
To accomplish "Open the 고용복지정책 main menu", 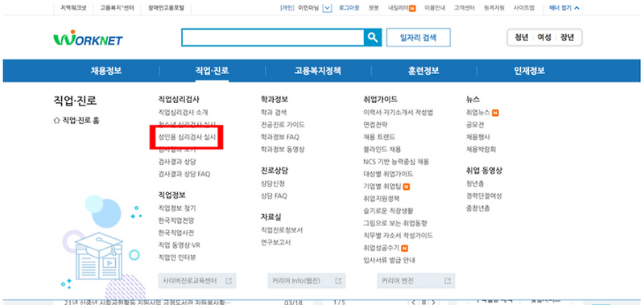I will [x=317, y=71].
